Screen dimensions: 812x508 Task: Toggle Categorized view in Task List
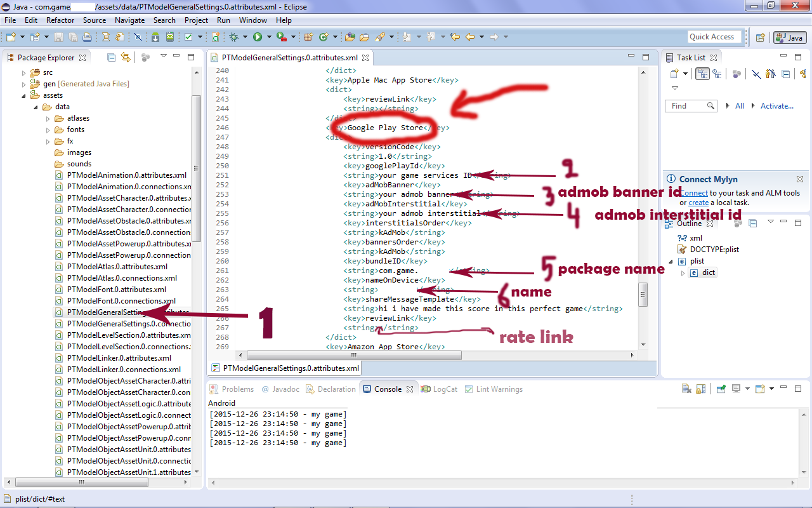[702, 74]
